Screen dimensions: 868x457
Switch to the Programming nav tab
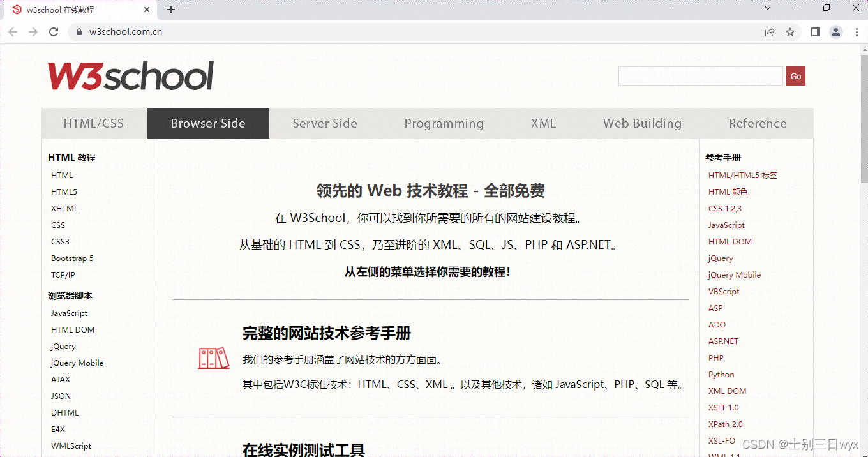tap(444, 123)
